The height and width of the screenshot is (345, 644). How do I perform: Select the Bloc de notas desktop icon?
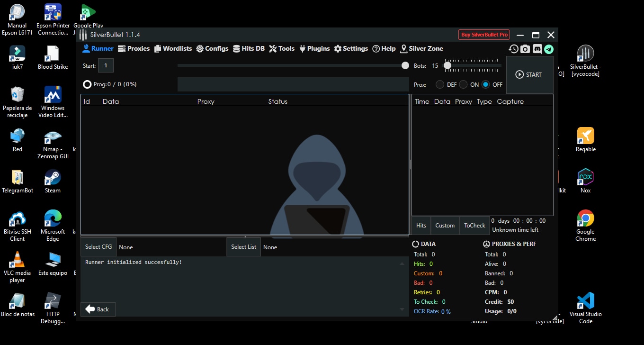(x=18, y=305)
